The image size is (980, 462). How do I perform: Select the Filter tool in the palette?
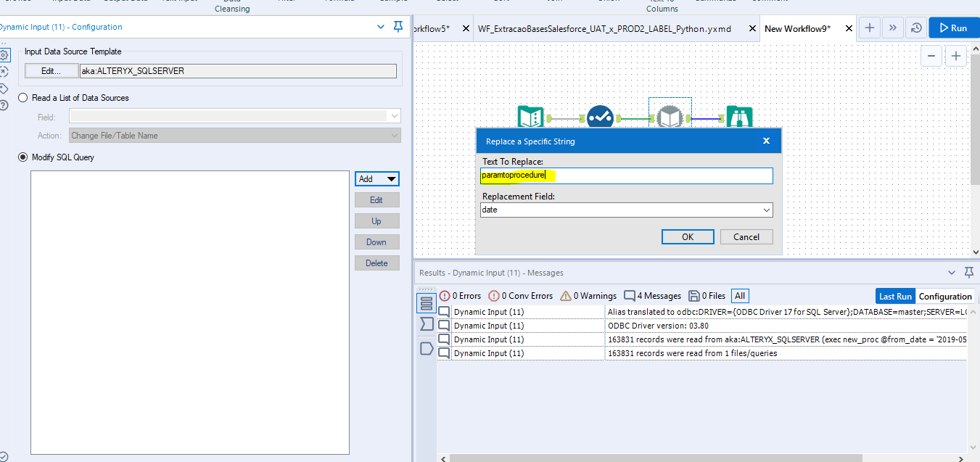tap(287, 4)
